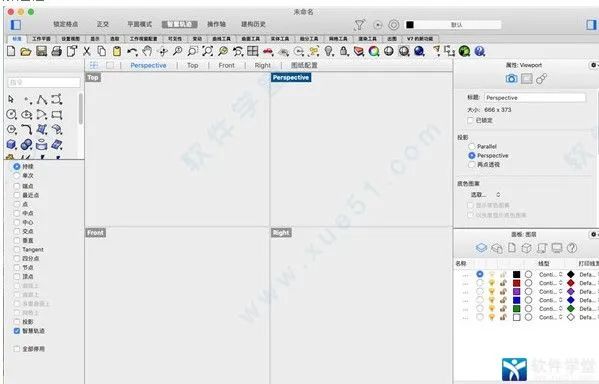599x384 pixels.
Task: Select the Polyline tool in left palette
Action: tap(42, 100)
